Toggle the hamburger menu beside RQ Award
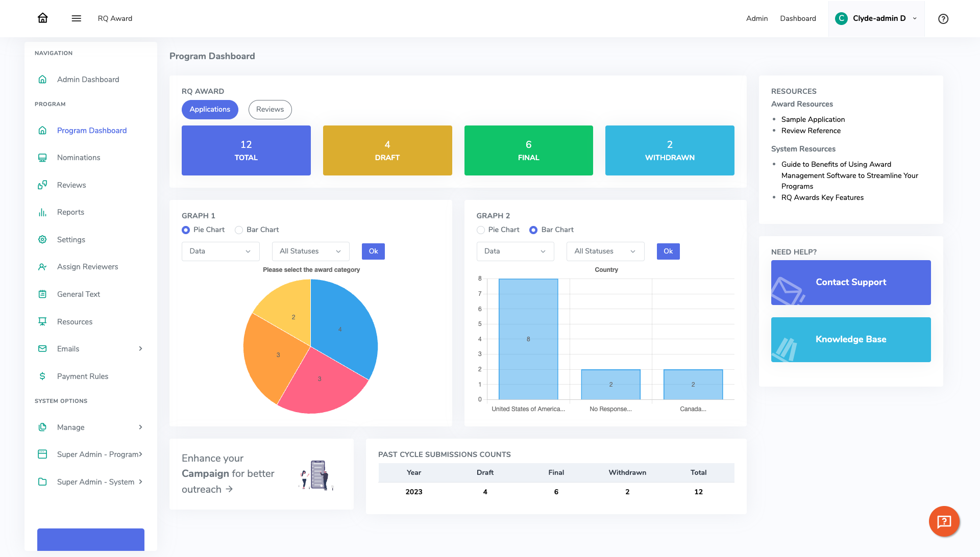This screenshot has width=980, height=557. click(76, 18)
